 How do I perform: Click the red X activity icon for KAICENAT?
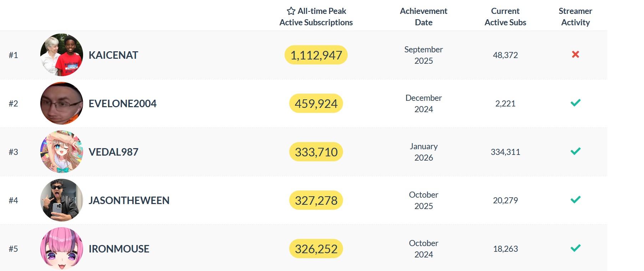(575, 54)
